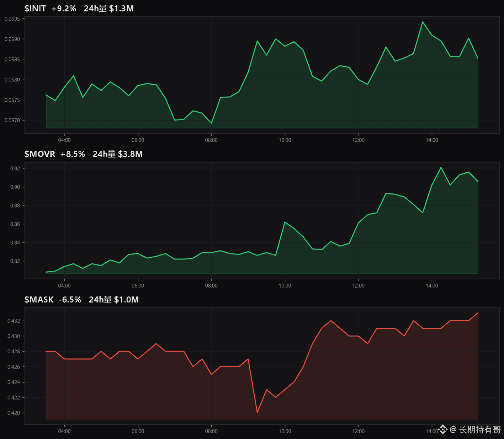Click the $MASK ticker title

(39, 300)
